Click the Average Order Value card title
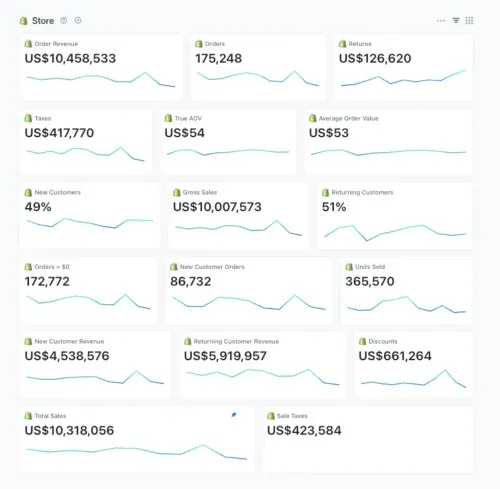 tap(348, 118)
